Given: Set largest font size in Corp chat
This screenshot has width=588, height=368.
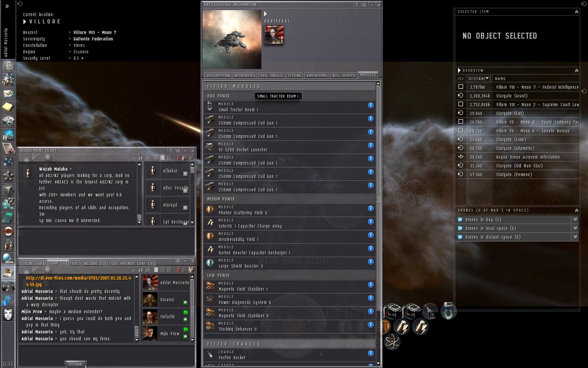Looking at the screenshot, I should [147, 270].
